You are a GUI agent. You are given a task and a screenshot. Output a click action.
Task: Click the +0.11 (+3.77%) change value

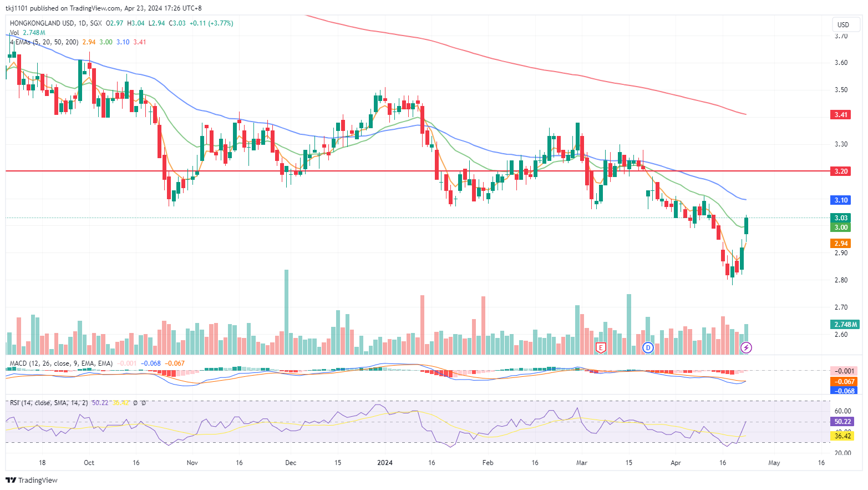pos(211,23)
